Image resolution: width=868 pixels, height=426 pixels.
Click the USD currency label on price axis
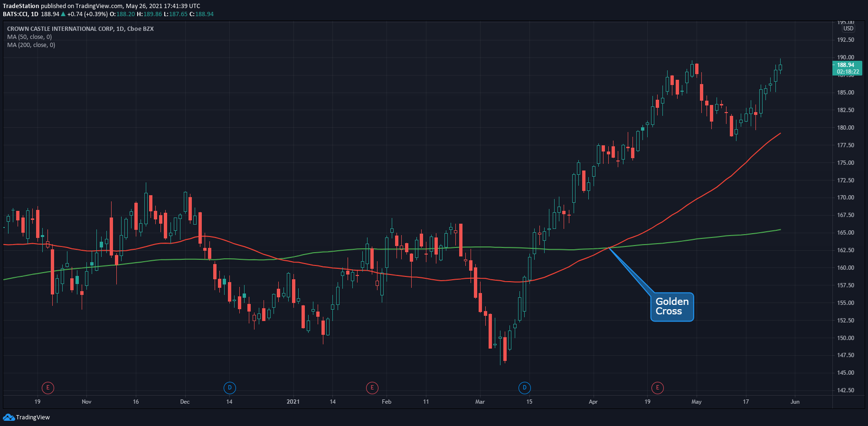[848, 28]
